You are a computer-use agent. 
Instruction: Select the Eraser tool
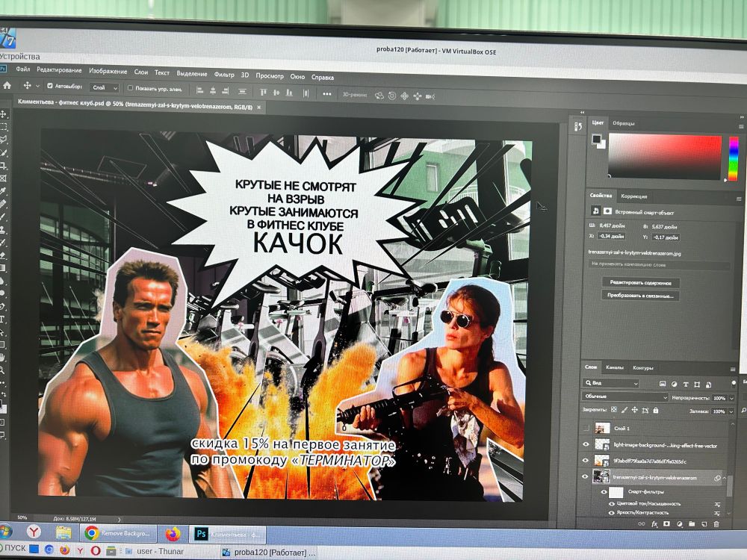(x=3, y=255)
